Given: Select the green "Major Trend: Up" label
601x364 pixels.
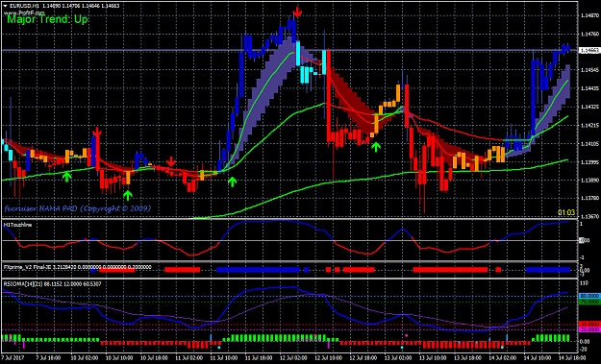Looking at the screenshot, I should (x=48, y=19).
